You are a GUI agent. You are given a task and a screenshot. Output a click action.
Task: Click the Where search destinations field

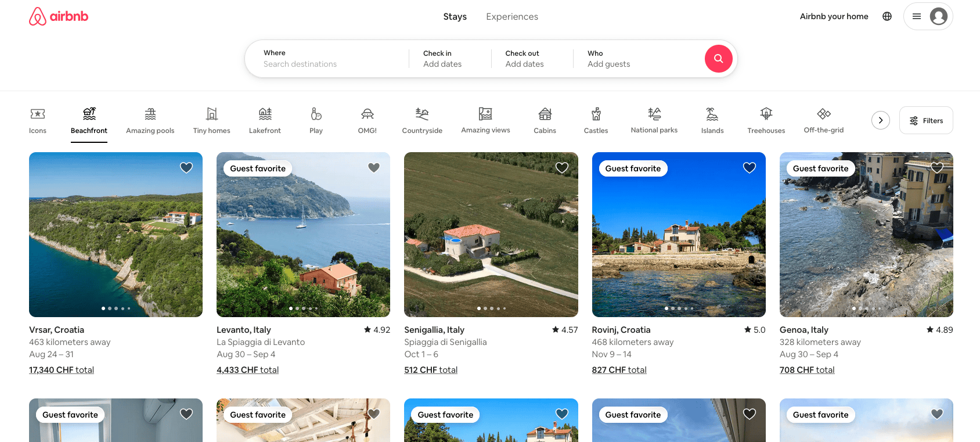(327, 59)
